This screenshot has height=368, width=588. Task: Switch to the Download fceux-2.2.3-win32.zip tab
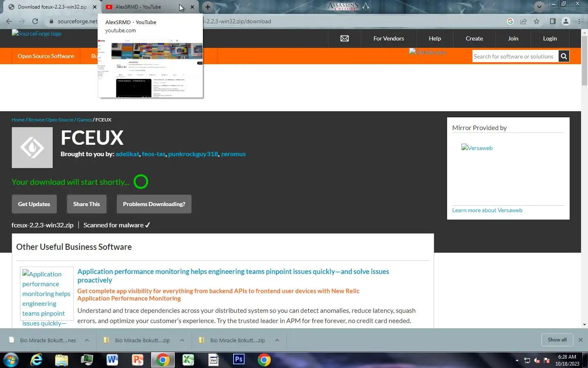(x=52, y=7)
